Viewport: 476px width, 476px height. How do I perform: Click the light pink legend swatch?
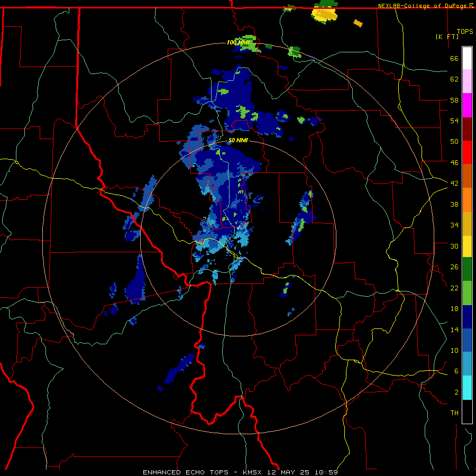tap(467, 81)
